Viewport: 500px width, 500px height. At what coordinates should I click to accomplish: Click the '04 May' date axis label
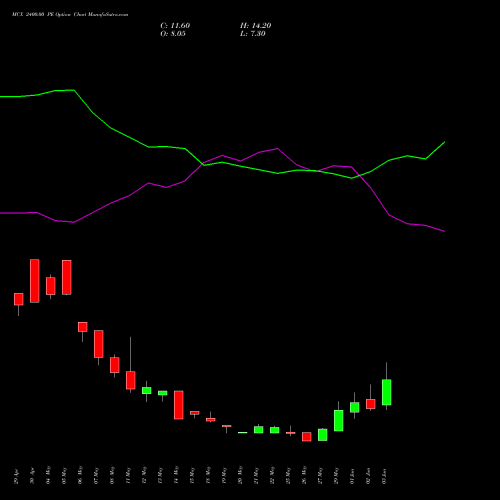[x=49, y=475]
